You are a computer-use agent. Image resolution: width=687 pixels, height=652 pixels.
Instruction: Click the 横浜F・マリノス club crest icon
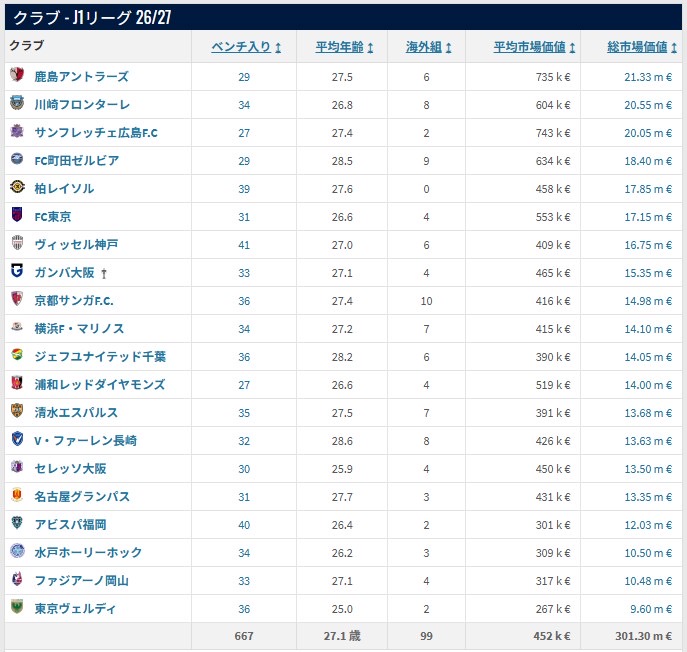(x=17, y=326)
